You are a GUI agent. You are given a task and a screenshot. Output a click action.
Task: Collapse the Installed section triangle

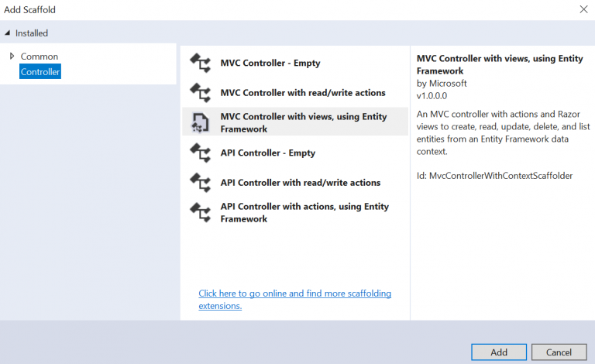click(8, 33)
